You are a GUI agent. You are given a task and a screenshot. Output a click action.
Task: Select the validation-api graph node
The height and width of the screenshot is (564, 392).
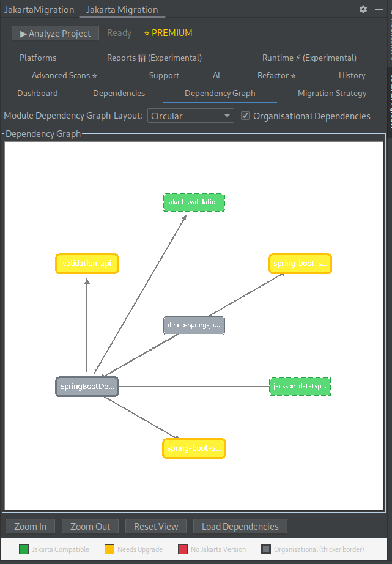point(87,264)
